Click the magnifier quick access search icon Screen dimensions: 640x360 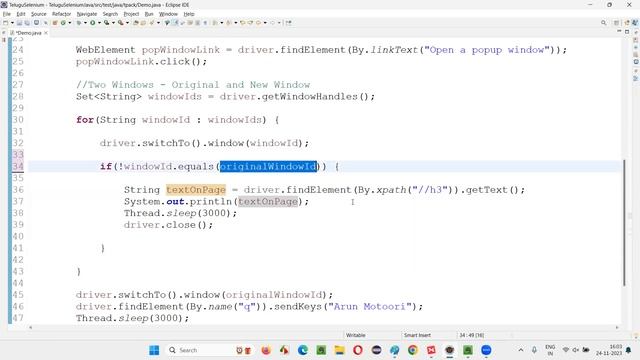(604, 23)
